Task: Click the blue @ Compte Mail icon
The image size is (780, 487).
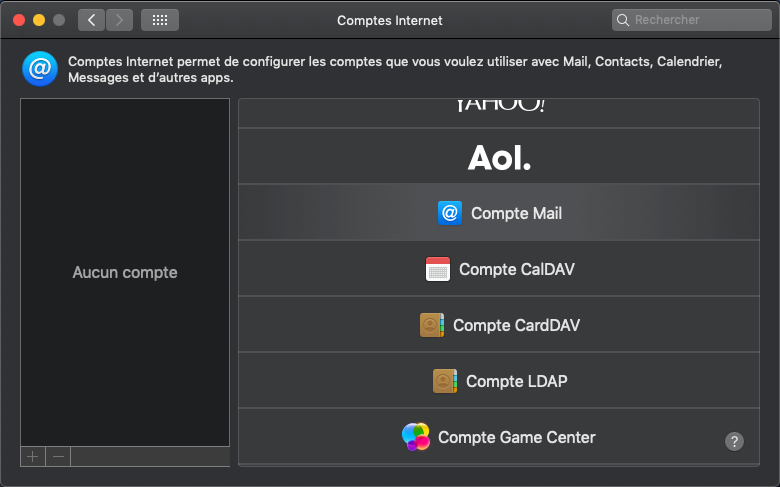Action: tap(450, 213)
